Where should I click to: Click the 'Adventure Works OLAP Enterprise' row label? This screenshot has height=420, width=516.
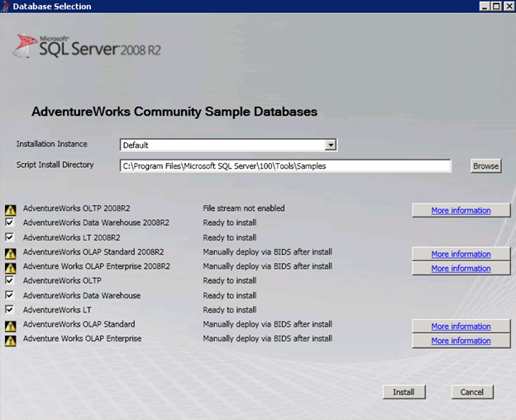[x=82, y=338]
